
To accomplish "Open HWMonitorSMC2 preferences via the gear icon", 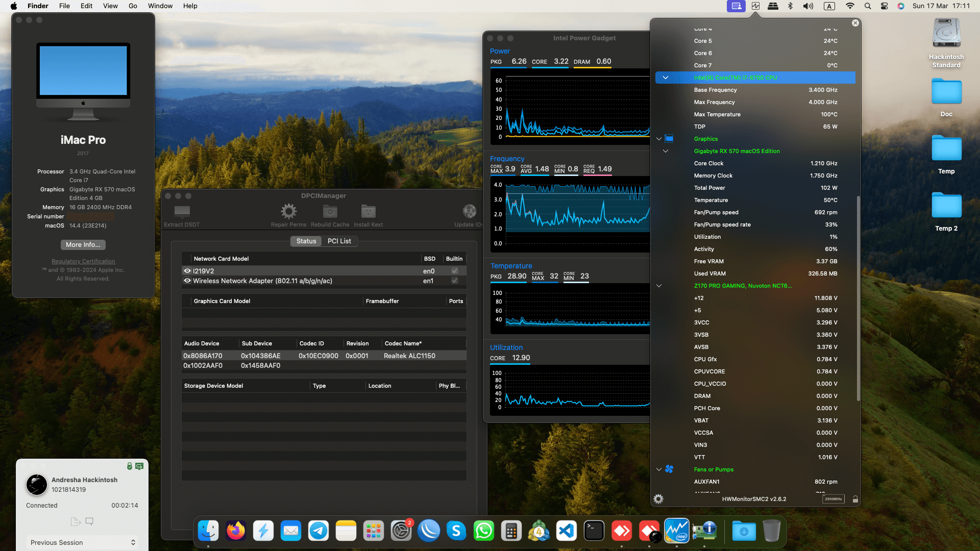I will [x=658, y=499].
